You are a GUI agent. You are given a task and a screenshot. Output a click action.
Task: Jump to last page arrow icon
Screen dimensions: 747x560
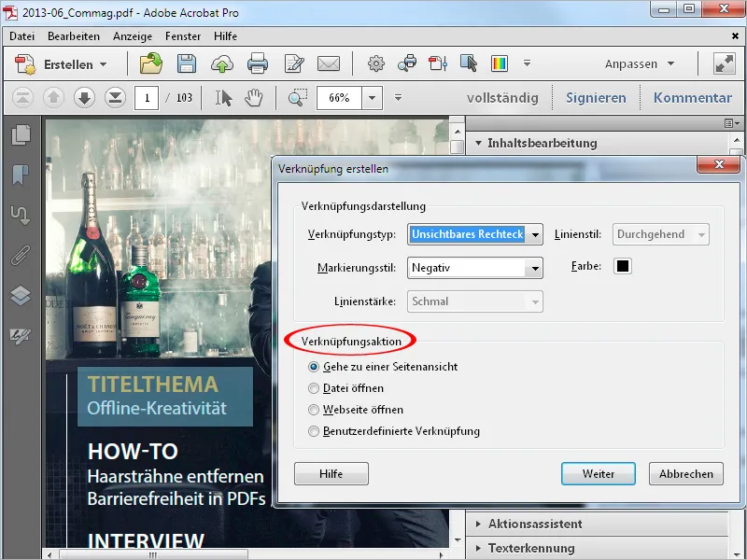pos(115,98)
